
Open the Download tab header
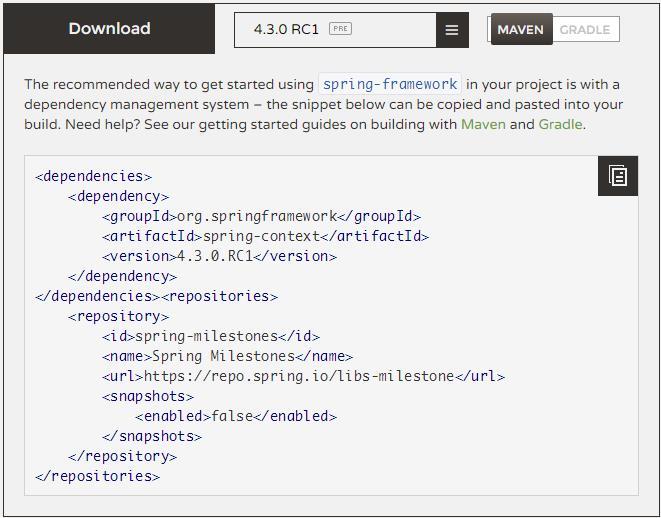[x=109, y=29]
